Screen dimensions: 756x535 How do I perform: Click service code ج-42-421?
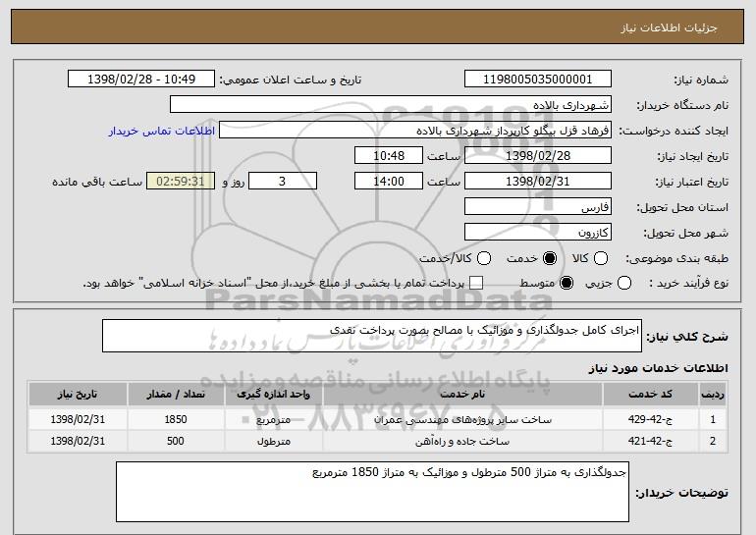[x=650, y=441]
